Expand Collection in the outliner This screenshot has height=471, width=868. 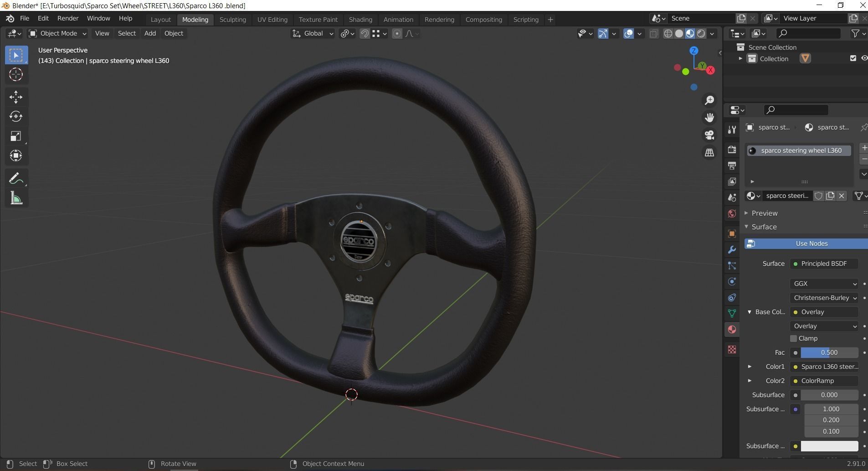[740, 58]
